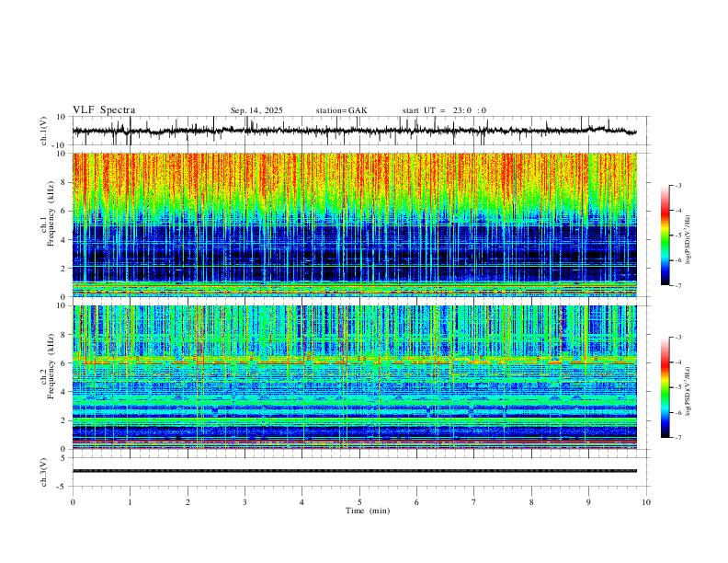Viewport: 728px width, 563px height.
Task: Click the 'start UT = 23:0 :0' text
Action: click(x=444, y=110)
